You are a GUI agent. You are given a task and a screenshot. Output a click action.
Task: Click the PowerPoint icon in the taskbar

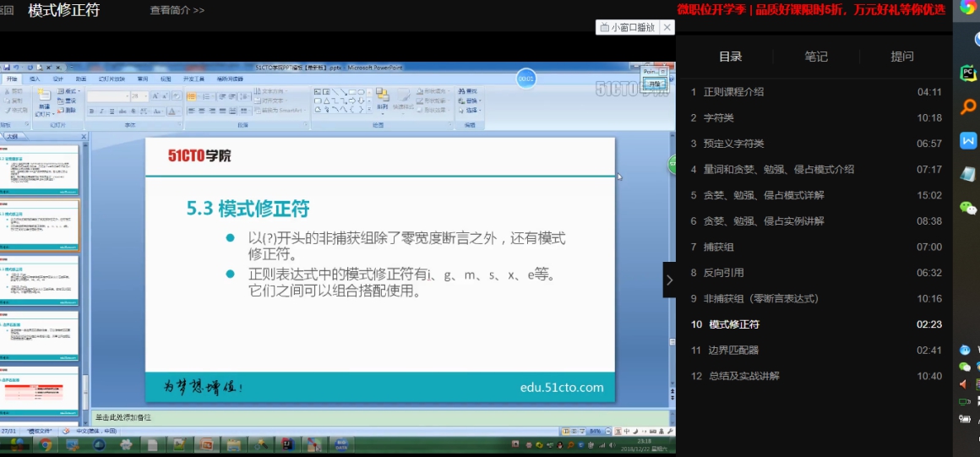[x=205, y=445]
